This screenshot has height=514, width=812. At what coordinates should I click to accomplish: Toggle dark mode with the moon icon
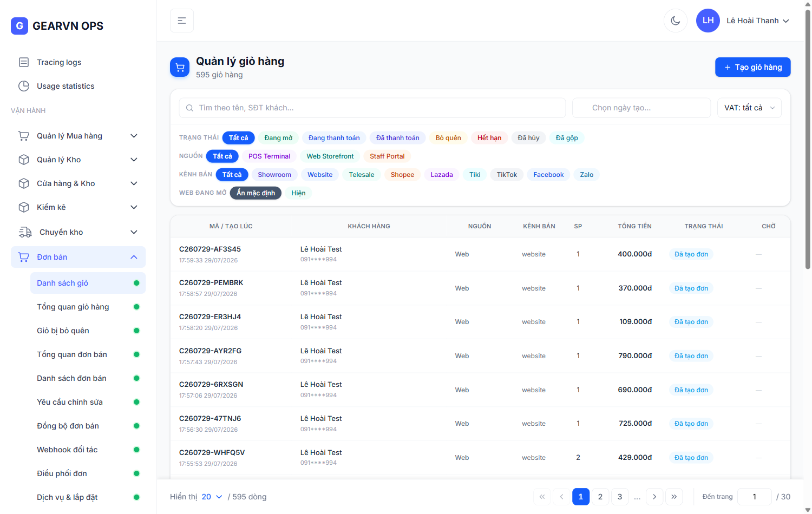tap(675, 21)
